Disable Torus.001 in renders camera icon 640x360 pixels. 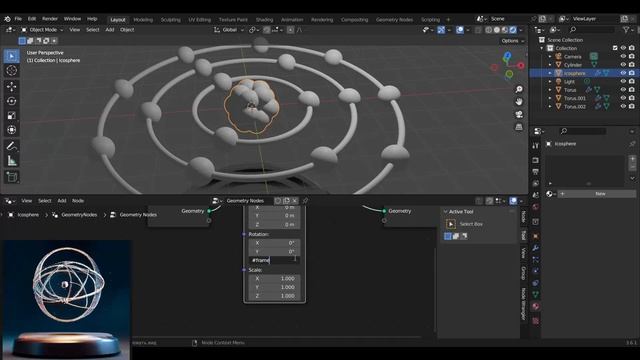[x=632, y=98]
